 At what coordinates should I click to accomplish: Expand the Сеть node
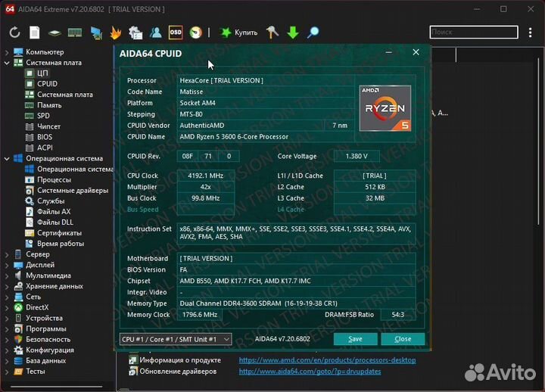(x=7, y=297)
